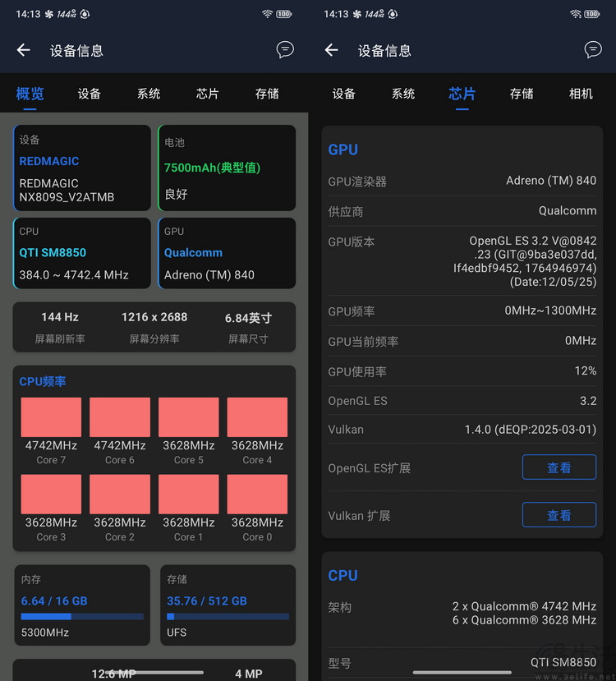
Task: Tap Core 4 frequency block
Action: point(257,417)
